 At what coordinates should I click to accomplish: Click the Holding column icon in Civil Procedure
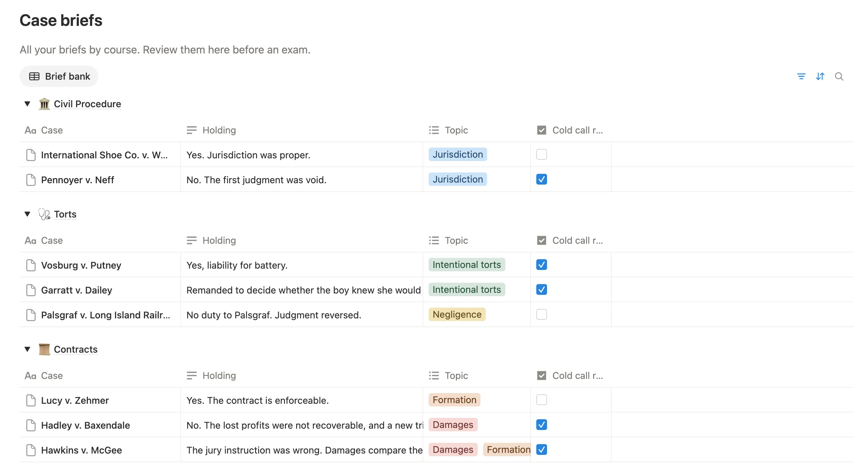[191, 130]
